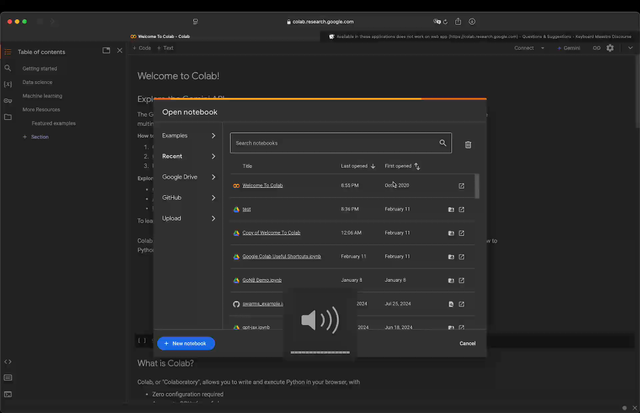Open test notebook in new tab icon
Image resolution: width=640 pixels, height=413 pixels.
pos(461,209)
